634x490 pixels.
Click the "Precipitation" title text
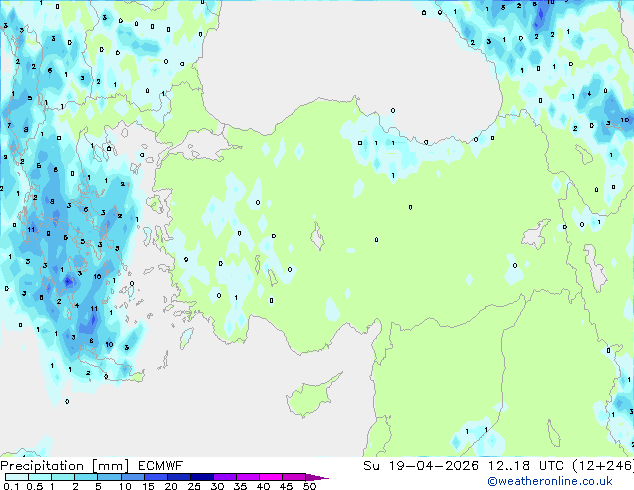coord(42,466)
